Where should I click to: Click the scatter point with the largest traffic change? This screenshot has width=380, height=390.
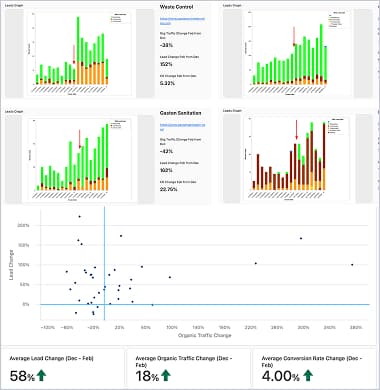[352, 265]
